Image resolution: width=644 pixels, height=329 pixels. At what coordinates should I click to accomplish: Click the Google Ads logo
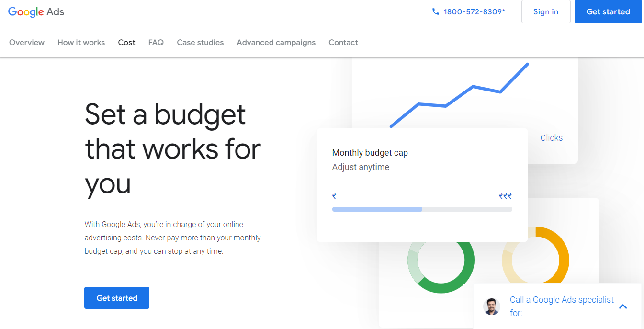coord(36,12)
